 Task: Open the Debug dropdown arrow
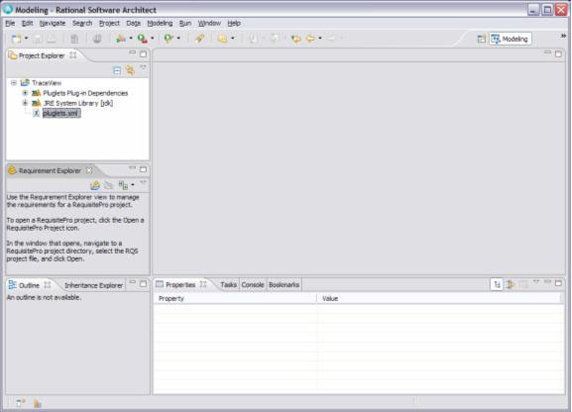pos(131,38)
